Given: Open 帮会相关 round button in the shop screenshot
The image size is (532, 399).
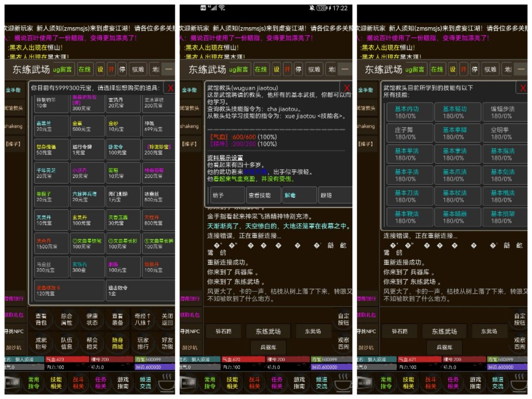Looking at the screenshot, I should pos(92,343).
